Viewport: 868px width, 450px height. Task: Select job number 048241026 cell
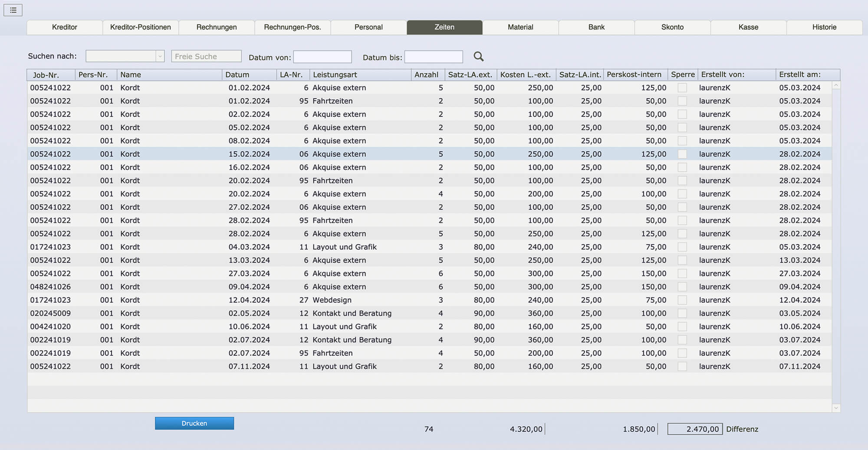pyautogui.click(x=50, y=287)
